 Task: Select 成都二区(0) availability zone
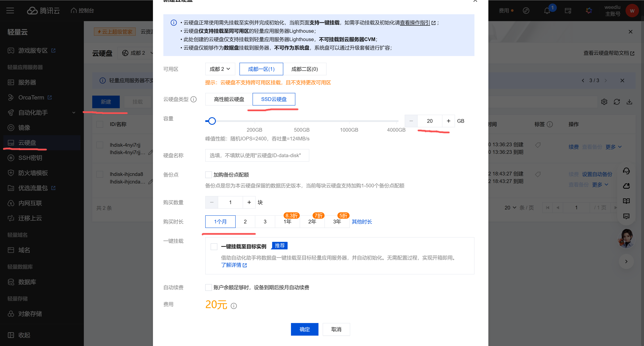tap(305, 69)
